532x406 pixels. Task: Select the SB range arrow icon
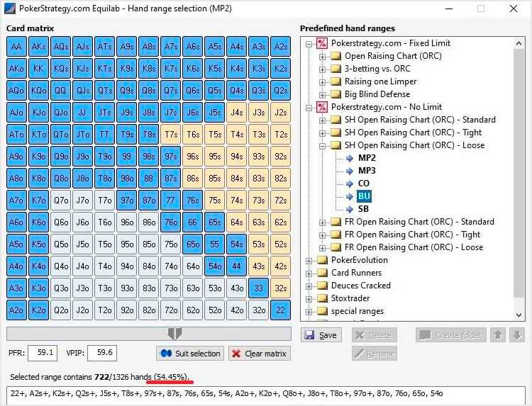pyautogui.click(x=350, y=209)
